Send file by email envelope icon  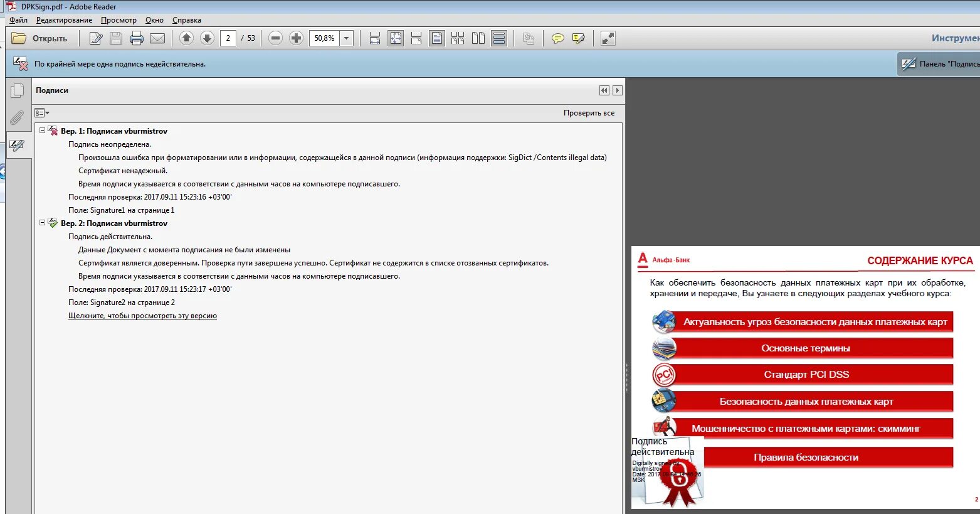(x=157, y=38)
